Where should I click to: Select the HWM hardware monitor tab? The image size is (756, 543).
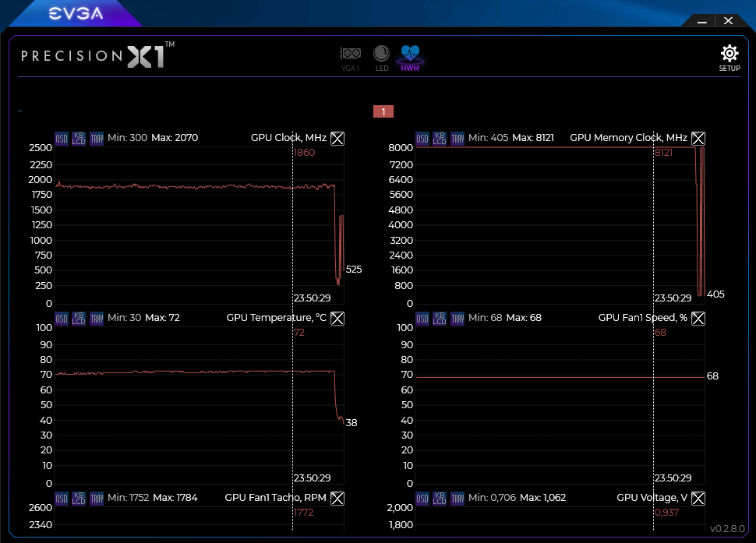pos(410,58)
